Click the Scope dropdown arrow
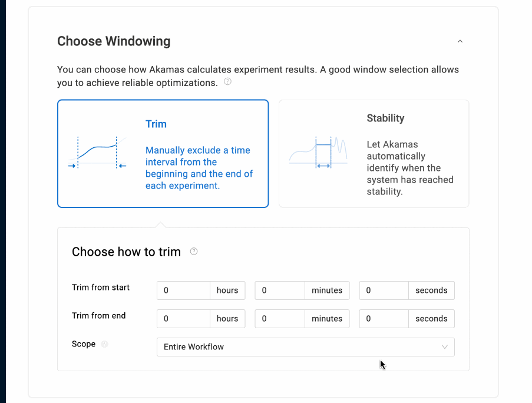Viewport: 532px width, 403px height. tap(445, 347)
